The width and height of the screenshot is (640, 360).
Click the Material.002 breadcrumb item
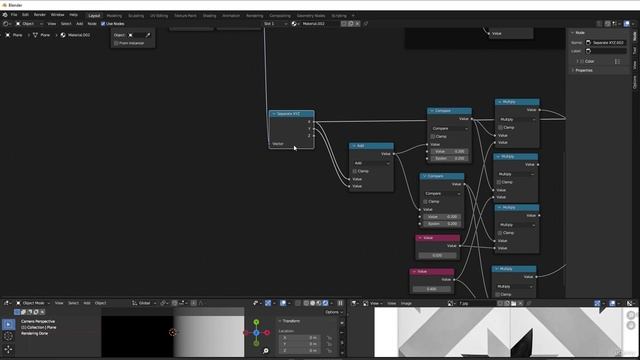point(76,35)
